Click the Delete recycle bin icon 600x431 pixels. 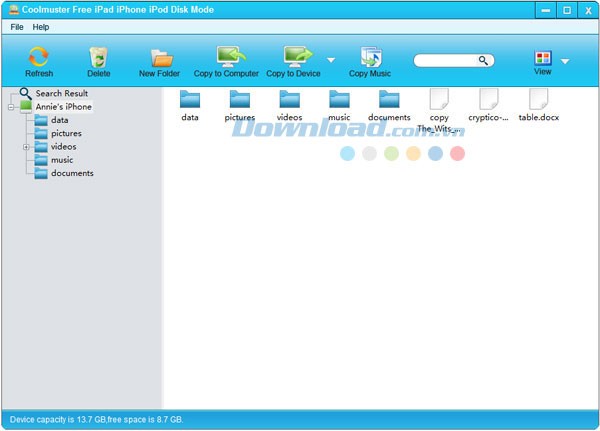(99, 56)
